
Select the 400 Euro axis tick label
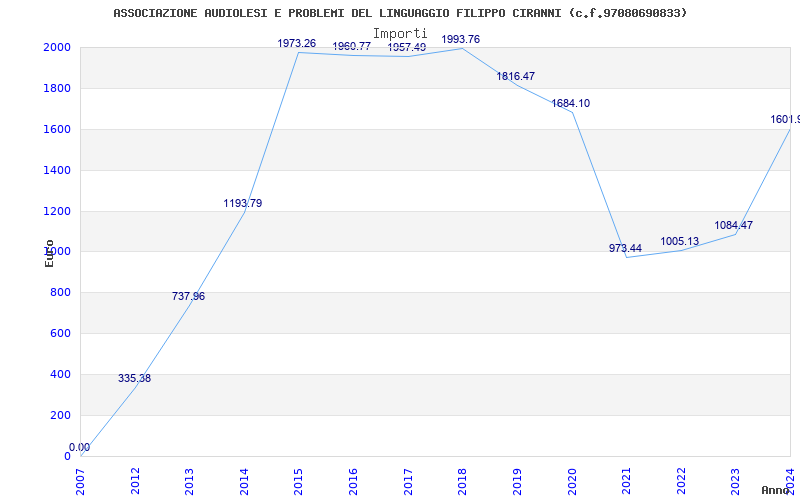60,374
